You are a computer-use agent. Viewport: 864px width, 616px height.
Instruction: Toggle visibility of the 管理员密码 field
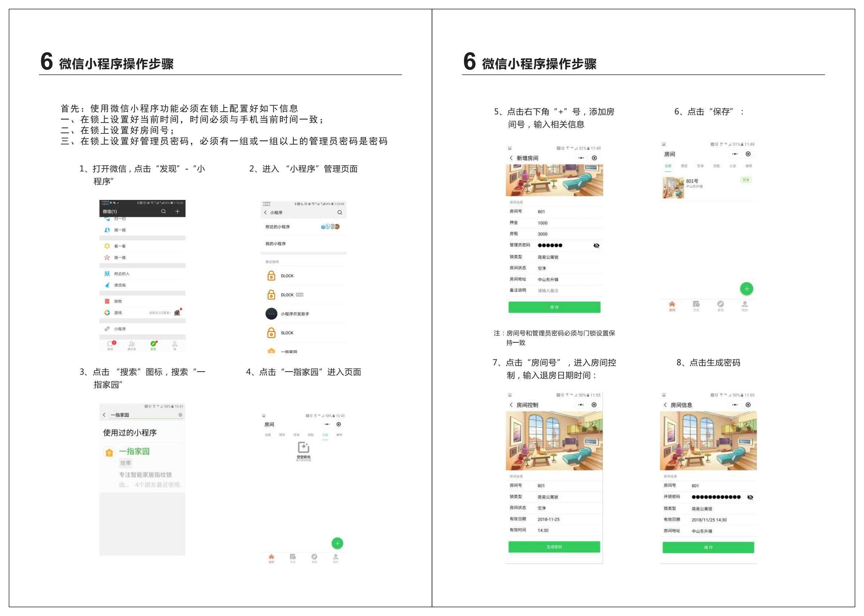[596, 245]
